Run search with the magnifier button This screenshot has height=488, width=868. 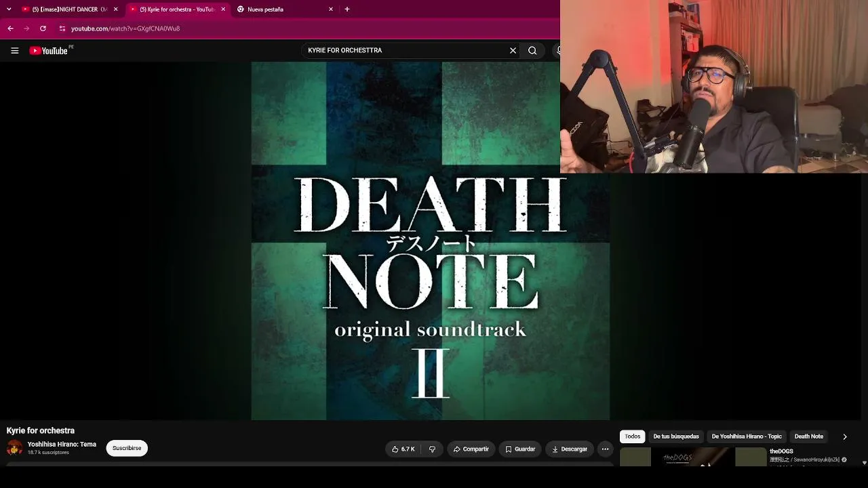click(x=532, y=50)
